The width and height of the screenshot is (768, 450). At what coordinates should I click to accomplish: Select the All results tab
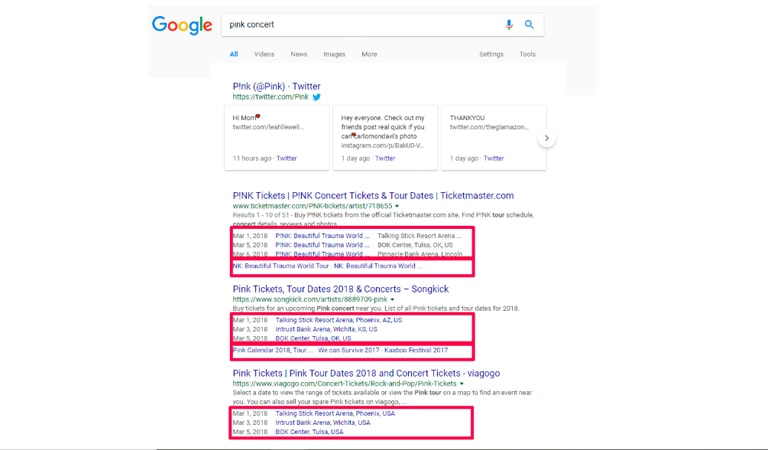click(x=234, y=54)
